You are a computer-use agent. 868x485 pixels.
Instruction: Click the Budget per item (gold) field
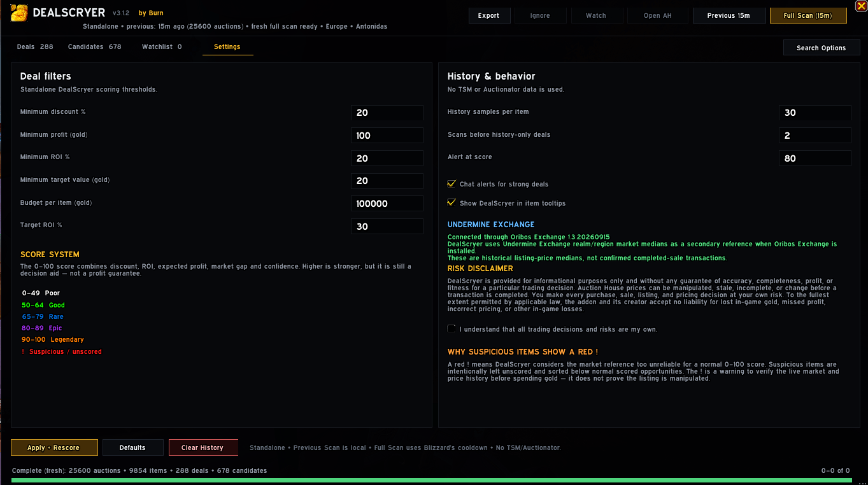(387, 204)
